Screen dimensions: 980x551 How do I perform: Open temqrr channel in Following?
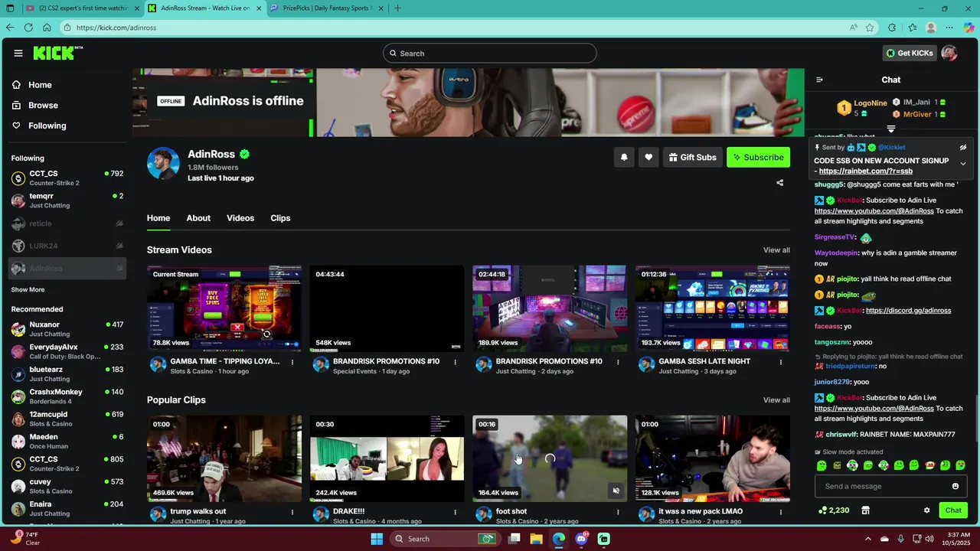[67, 201]
